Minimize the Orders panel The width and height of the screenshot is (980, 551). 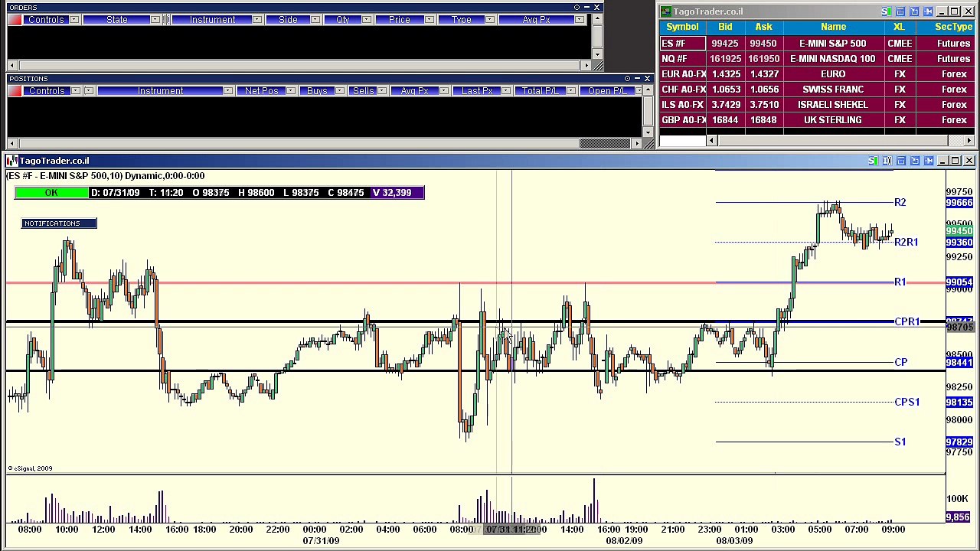tap(586, 8)
